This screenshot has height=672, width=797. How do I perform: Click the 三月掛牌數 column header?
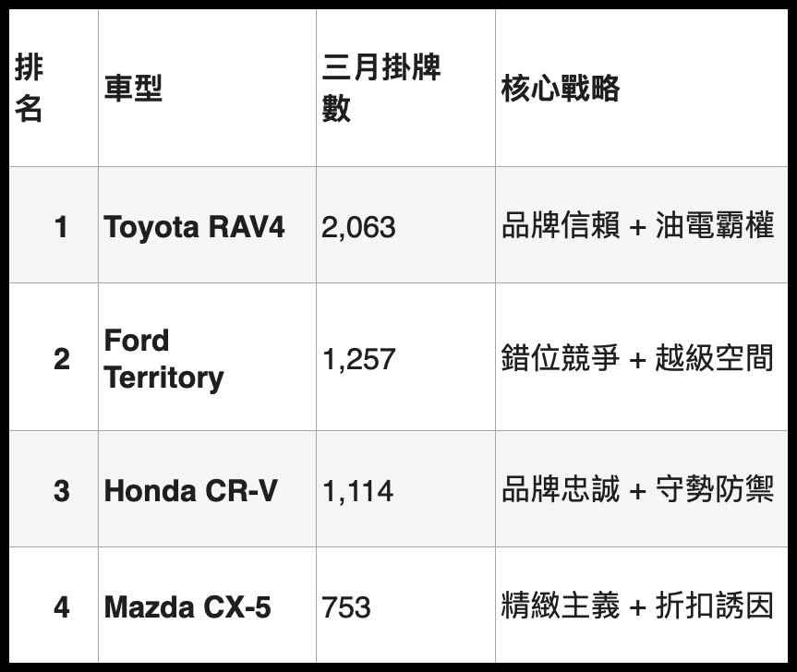point(380,89)
